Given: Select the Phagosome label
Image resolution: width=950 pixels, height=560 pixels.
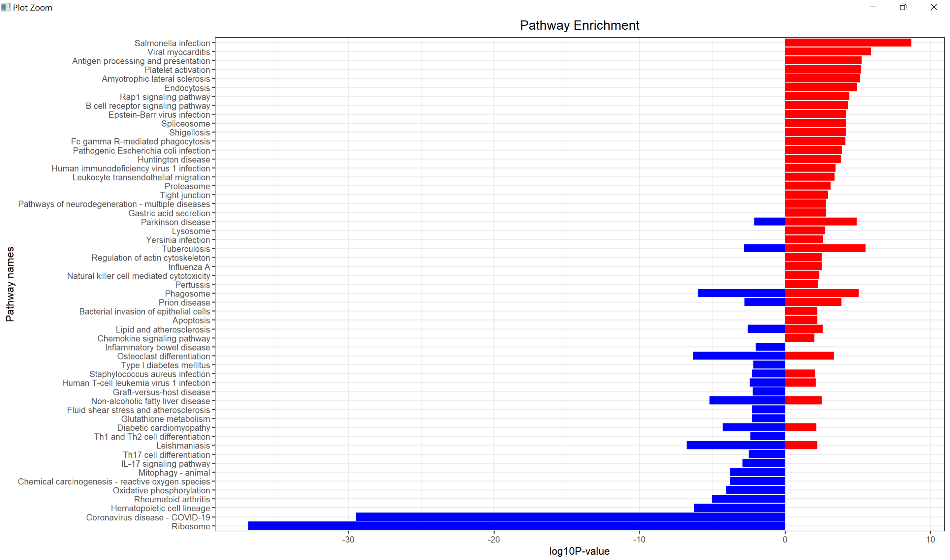Looking at the screenshot, I should (188, 294).
